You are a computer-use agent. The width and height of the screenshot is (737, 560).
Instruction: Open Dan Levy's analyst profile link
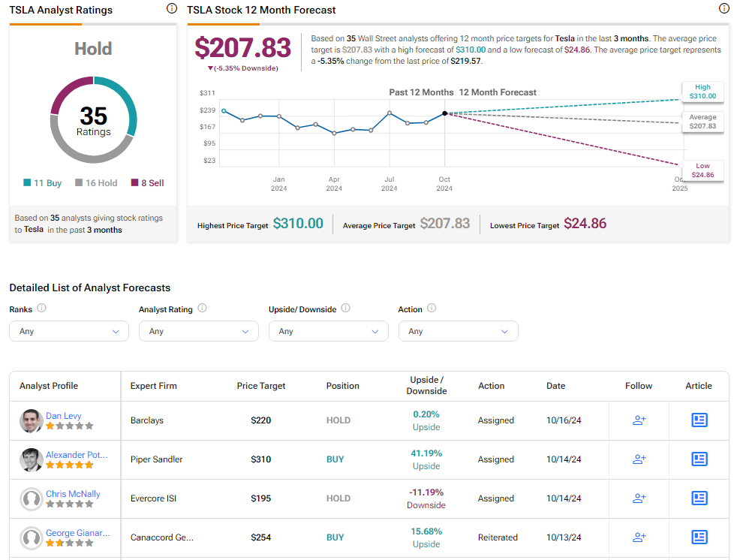pos(64,416)
